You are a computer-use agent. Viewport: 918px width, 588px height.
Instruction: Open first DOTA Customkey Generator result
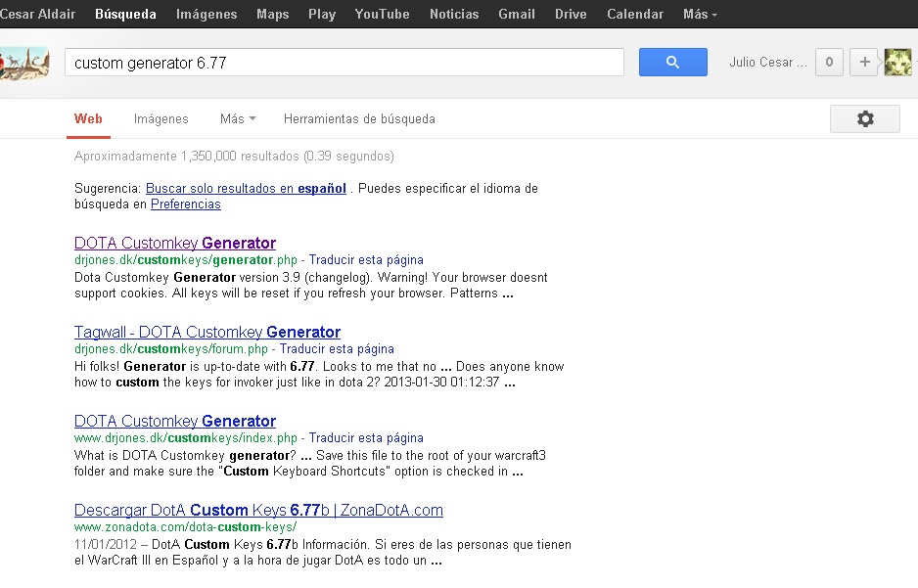(175, 243)
